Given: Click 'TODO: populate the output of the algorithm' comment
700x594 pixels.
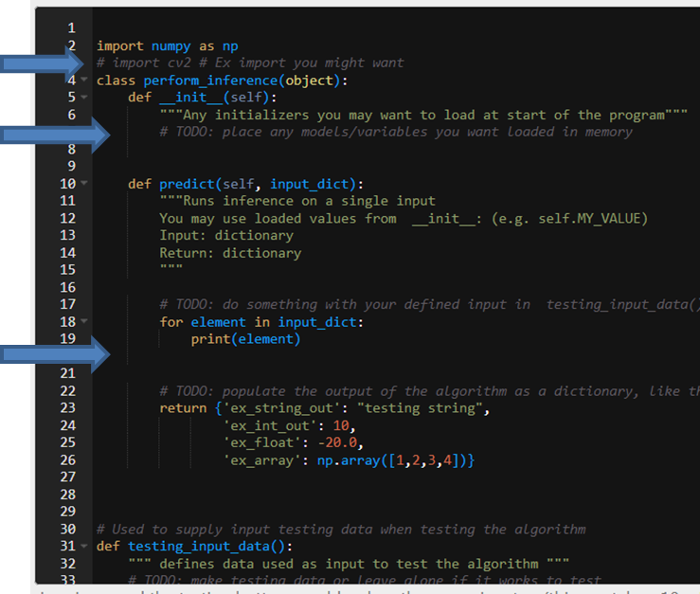Looking at the screenshot, I should point(428,391).
